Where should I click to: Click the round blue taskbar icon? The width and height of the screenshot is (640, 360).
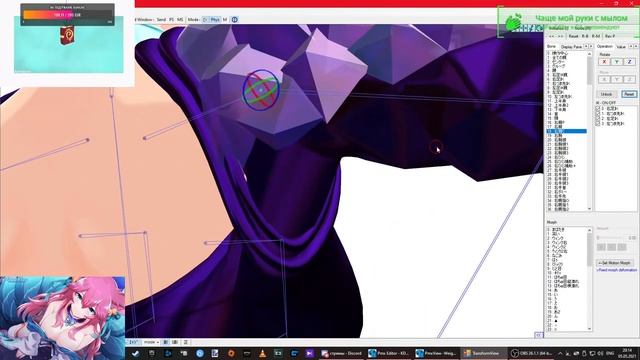click(x=200, y=353)
